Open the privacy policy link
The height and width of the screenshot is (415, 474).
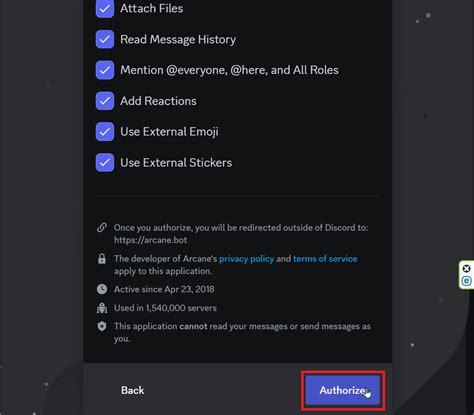tap(247, 259)
